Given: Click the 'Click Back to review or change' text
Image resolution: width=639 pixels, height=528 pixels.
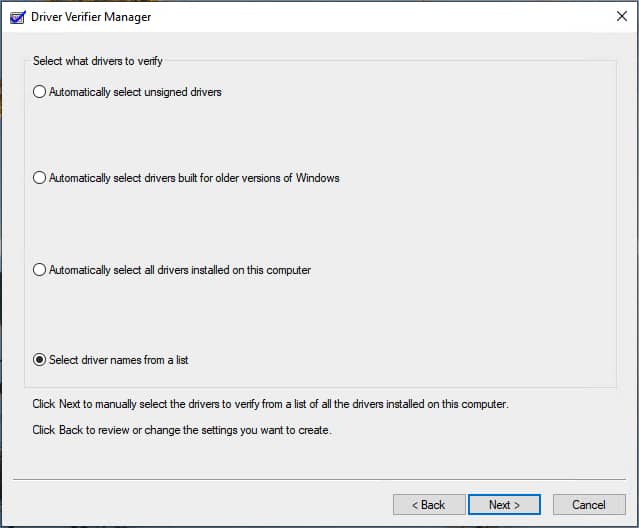Looking at the screenshot, I should click(x=182, y=430).
